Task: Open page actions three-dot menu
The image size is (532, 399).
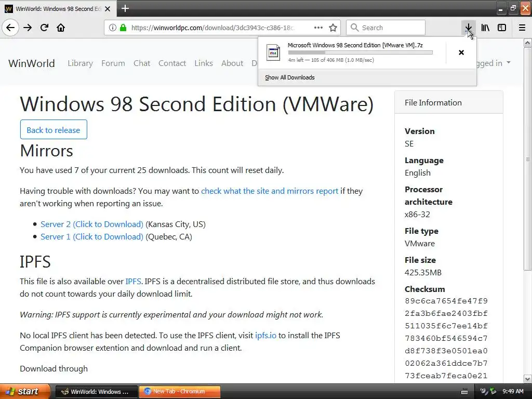Action: coord(318,28)
